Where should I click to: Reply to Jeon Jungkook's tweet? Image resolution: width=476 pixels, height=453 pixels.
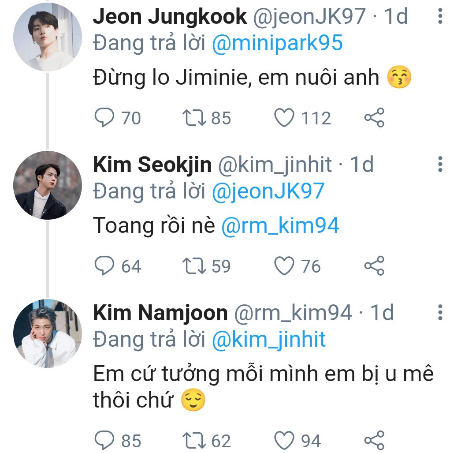(105, 118)
